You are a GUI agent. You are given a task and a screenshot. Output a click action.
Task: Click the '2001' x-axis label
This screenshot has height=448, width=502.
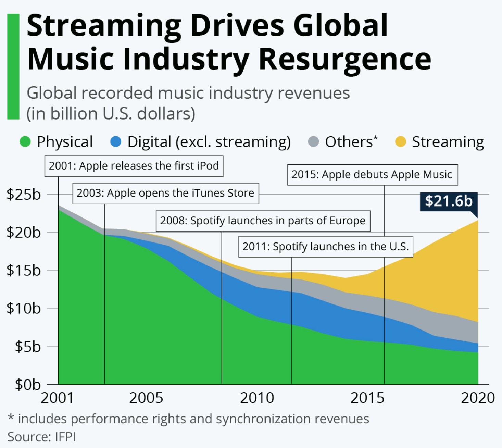coord(58,398)
